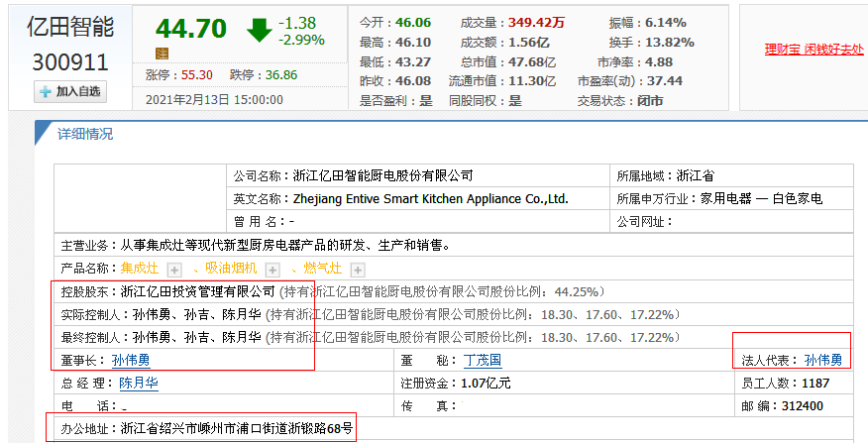Image resolution: width=868 pixels, height=443 pixels.
Task: Open general manager 陈月华 link
Action: coord(139,384)
